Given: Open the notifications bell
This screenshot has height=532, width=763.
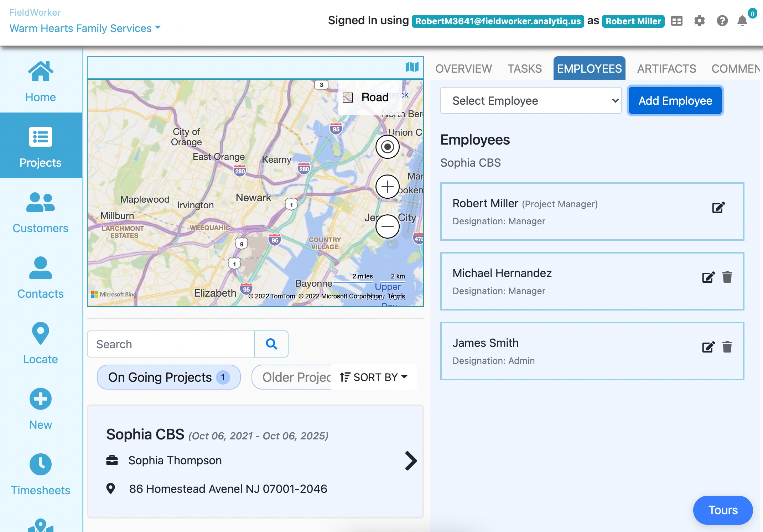Looking at the screenshot, I should [742, 21].
